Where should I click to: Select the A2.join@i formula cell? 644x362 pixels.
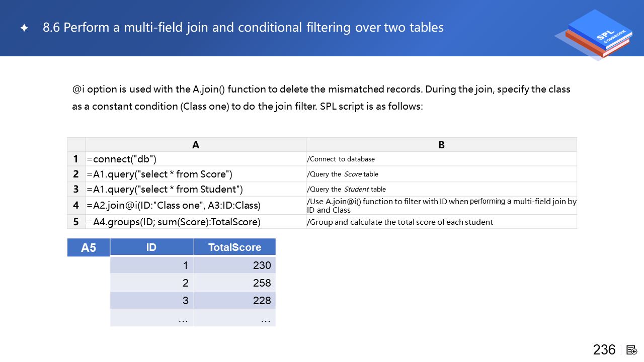pos(195,205)
